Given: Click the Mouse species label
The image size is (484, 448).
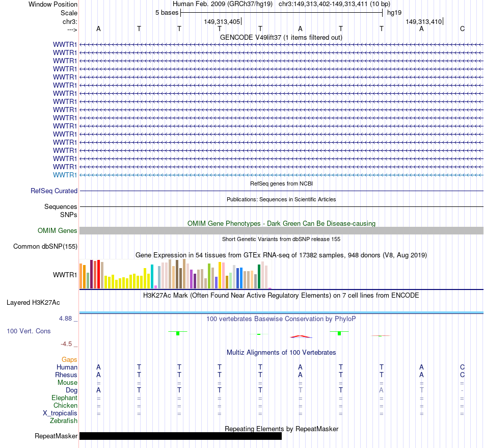Looking at the screenshot, I should (x=67, y=383).
